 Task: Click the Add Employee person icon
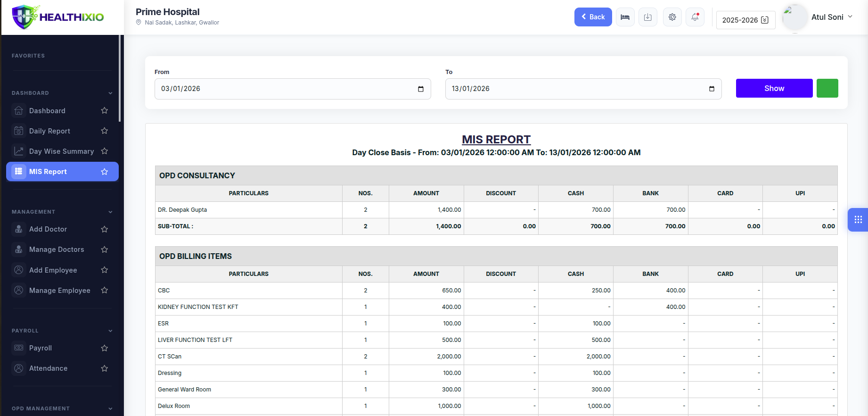point(19,270)
